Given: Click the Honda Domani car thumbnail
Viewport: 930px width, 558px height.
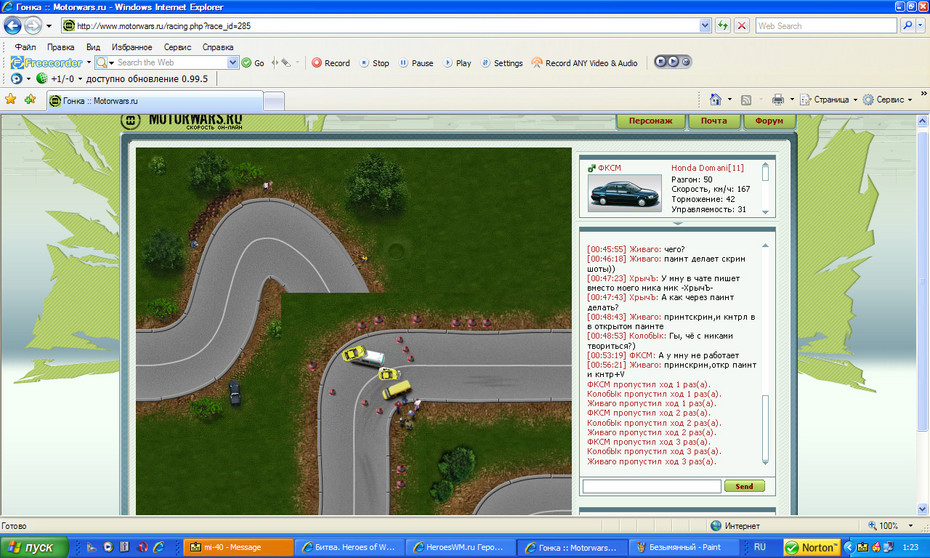Looking at the screenshot, I should (625, 193).
